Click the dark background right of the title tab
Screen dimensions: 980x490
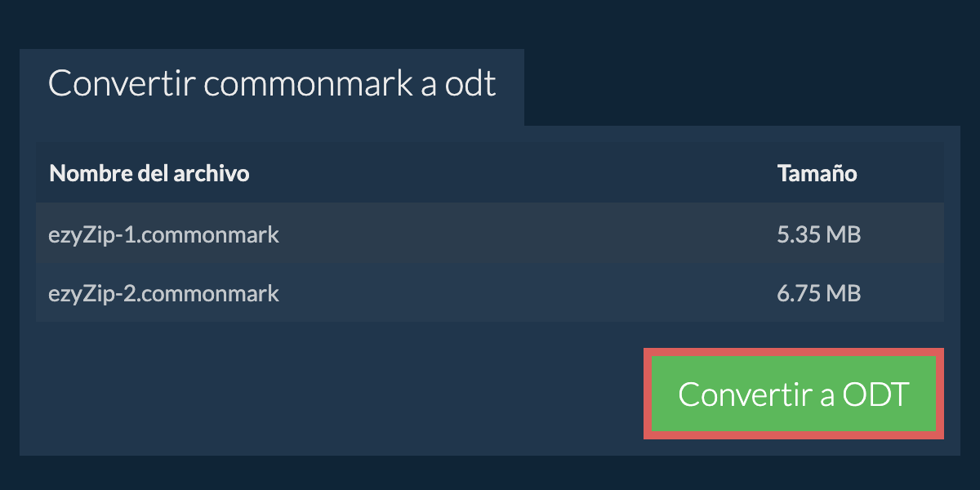point(751,86)
